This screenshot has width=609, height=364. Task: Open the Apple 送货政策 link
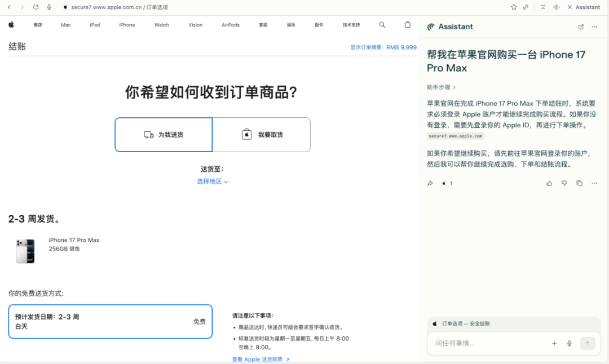pyautogui.click(x=260, y=358)
